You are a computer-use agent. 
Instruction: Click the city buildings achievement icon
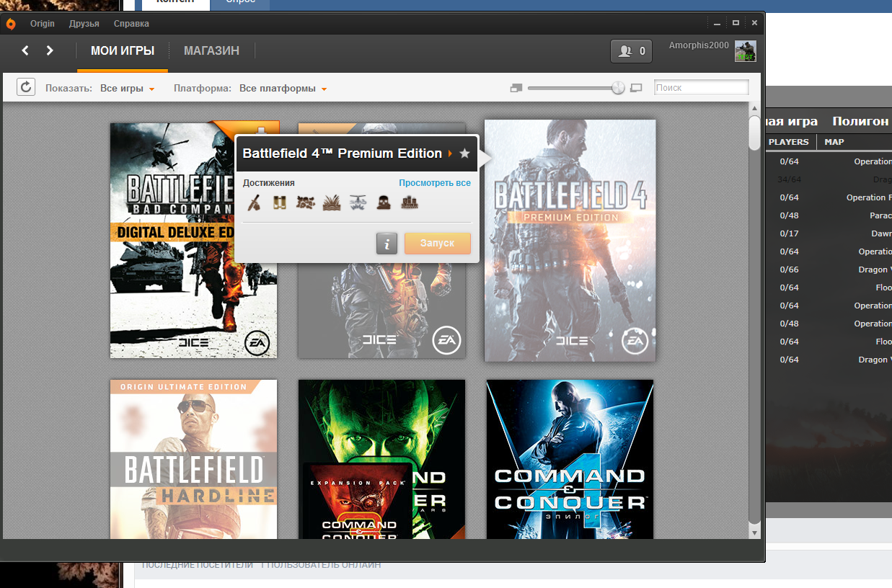tap(410, 202)
